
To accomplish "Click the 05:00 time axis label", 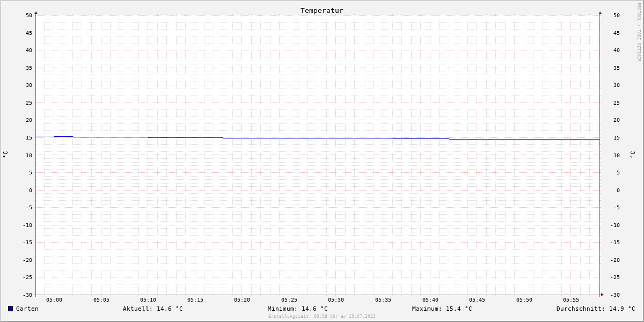I will [54, 299].
